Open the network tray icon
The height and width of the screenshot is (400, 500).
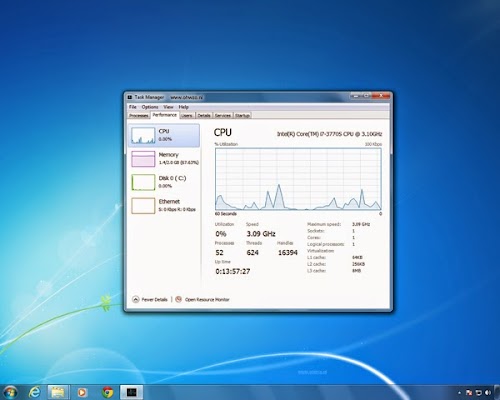point(478,393)
